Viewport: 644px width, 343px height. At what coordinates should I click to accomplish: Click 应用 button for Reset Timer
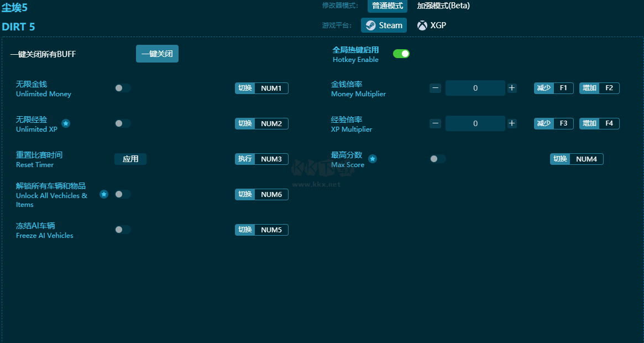click(x=130, y=159)
